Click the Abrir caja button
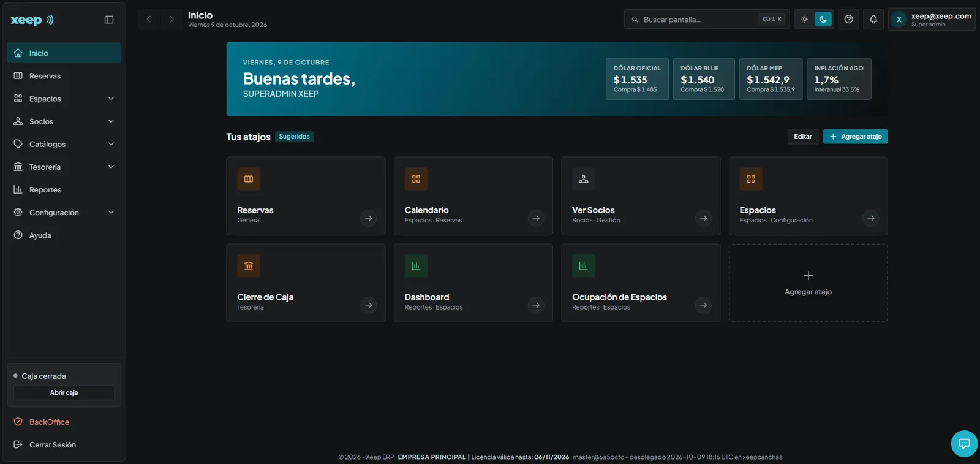The width and height of the screenshot is (980, 464). point(64,392)
